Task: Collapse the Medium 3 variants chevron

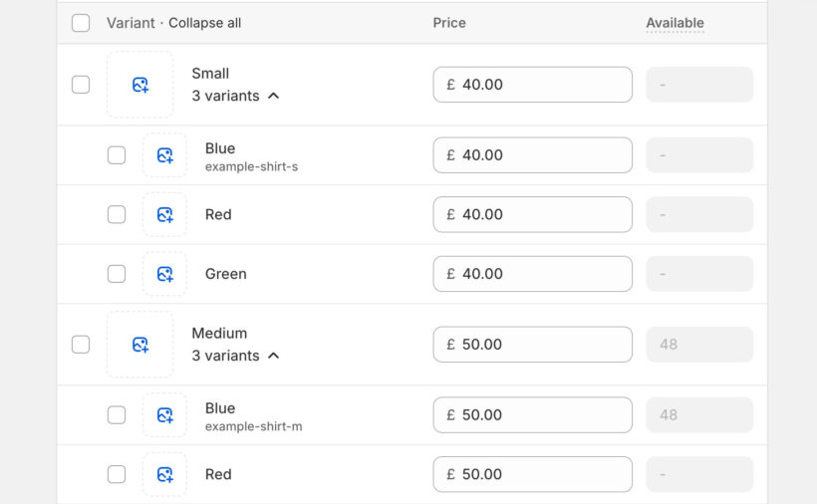Action: (x=274, y=356)
